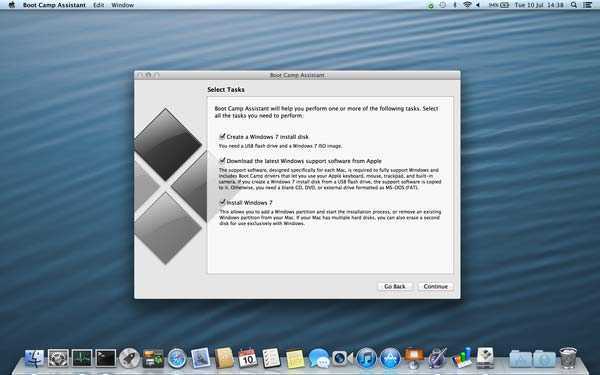Image resolution: width=600 pixels, height=375 pixels.
Task: Open the Apple menu
Action: [11, 5]
